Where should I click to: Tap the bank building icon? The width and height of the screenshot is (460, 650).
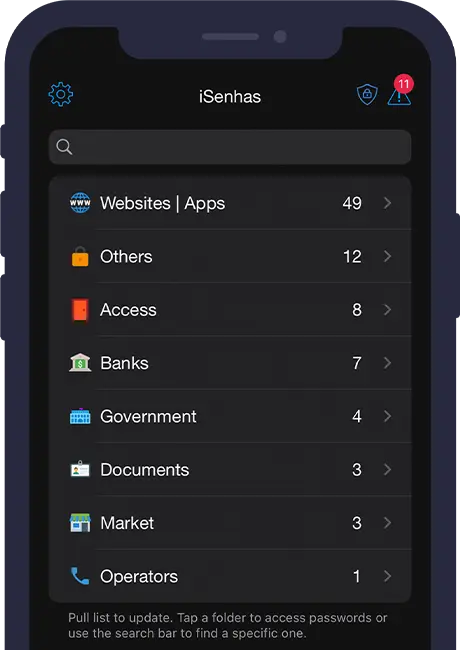click(80, 363)
